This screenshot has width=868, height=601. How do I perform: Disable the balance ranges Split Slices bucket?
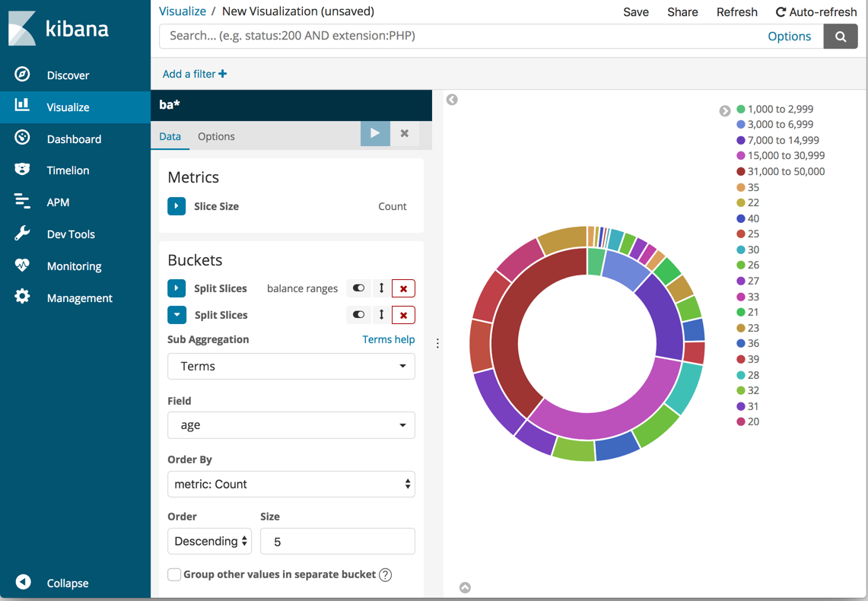[x=358, y=288]
